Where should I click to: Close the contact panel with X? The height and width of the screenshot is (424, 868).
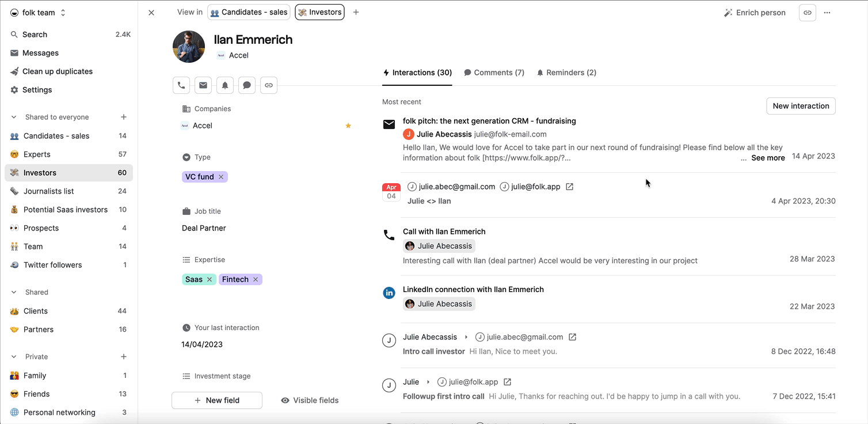coord(151,13)
